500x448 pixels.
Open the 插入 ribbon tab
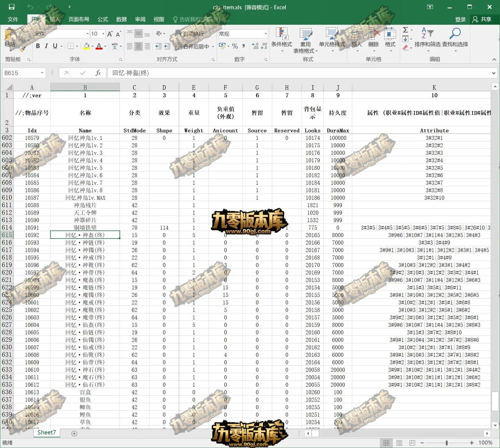coord(55,19)
